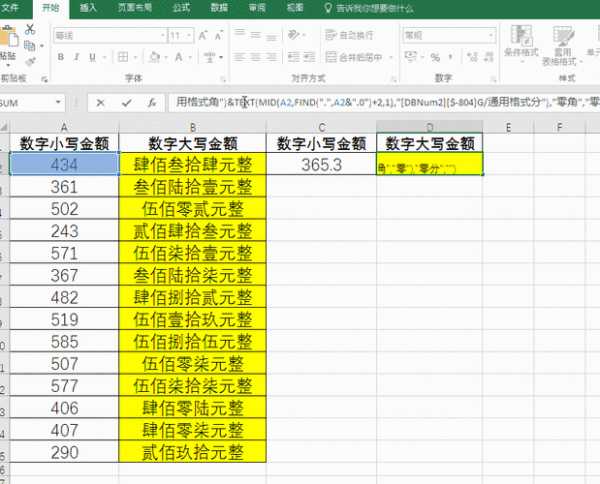Click the Borders icon
600x484 pixels.
(123, 57)
